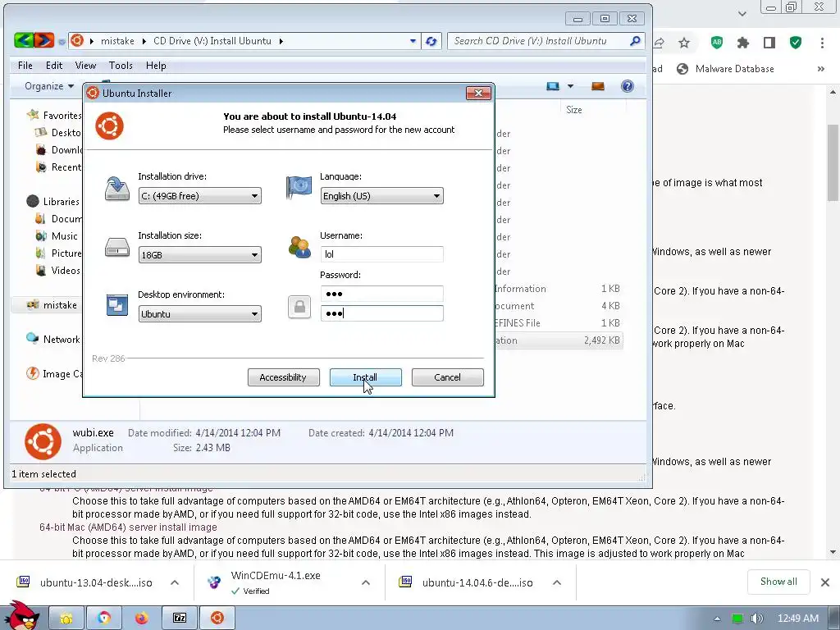Select Downloads in the navigation pane

[x=59, y=150]
